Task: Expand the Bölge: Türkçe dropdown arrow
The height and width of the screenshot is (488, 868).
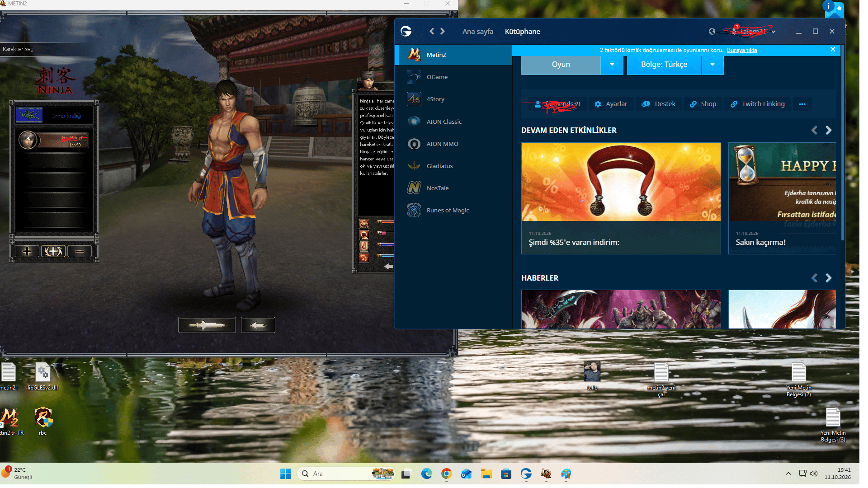Action: click(x=712, y=65)
